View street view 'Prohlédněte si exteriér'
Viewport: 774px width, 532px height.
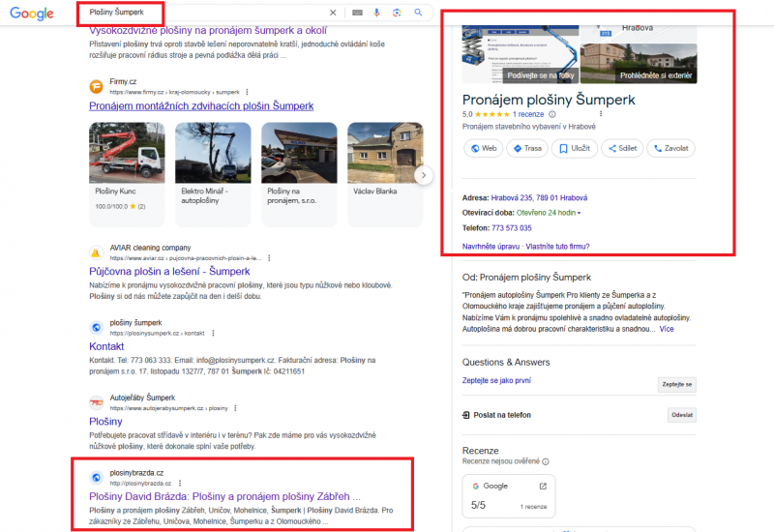pos(656,75)
